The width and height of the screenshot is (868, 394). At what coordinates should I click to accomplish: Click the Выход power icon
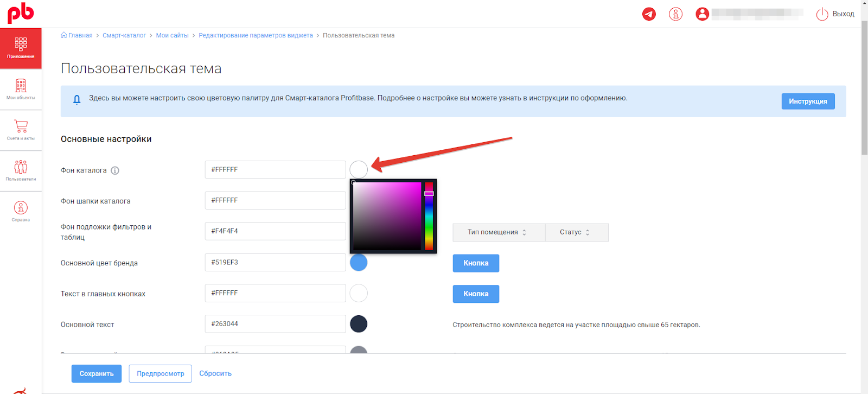822,14
